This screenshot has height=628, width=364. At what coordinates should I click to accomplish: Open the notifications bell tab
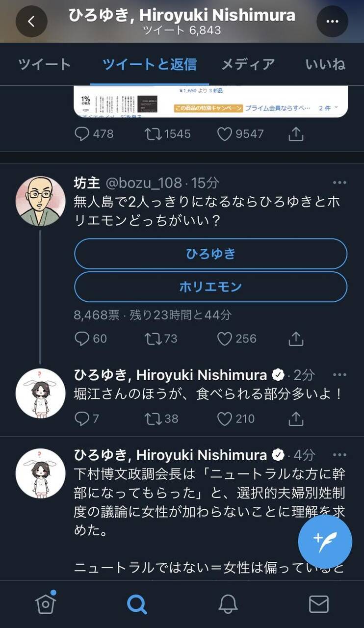227,604
